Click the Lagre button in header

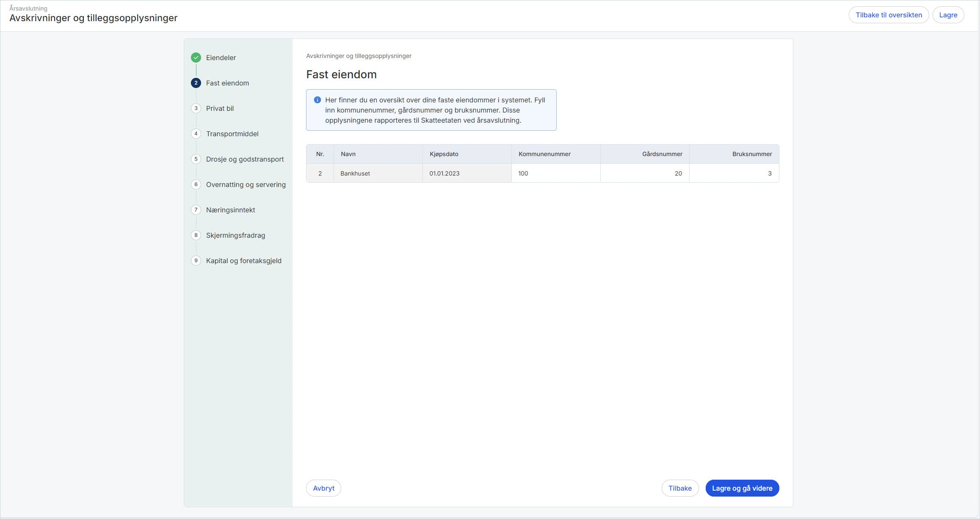(948, 15)
